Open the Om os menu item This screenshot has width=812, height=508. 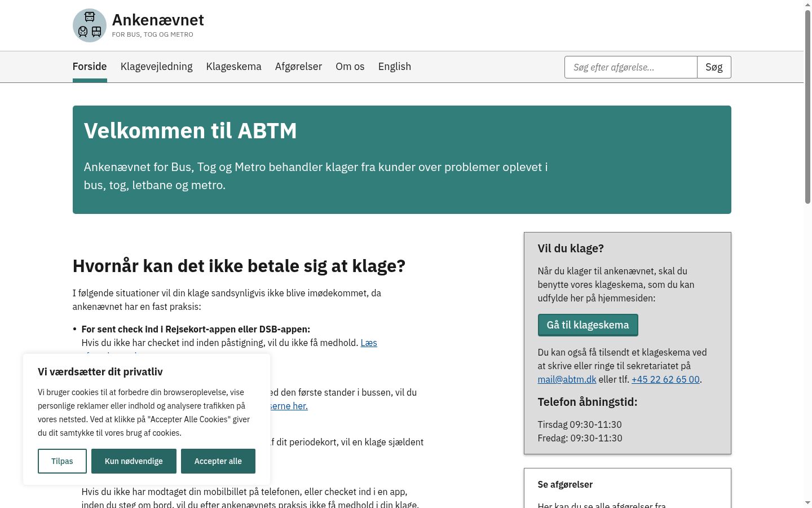pos(350,67)
